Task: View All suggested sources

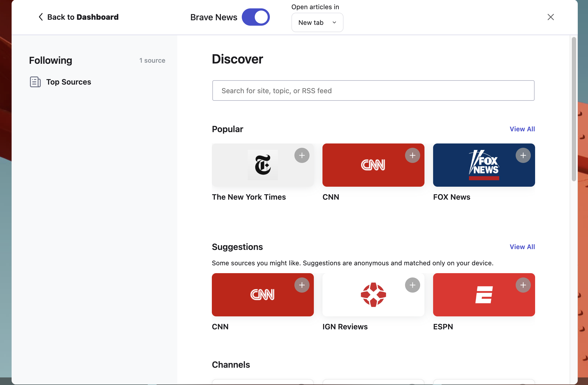Action: pyautogui.click(x=522, y=247)
